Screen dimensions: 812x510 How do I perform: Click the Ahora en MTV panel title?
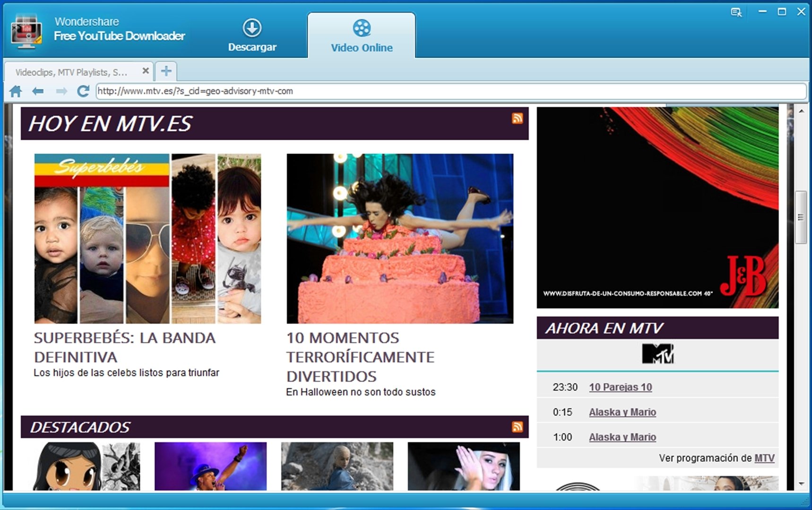605,328
